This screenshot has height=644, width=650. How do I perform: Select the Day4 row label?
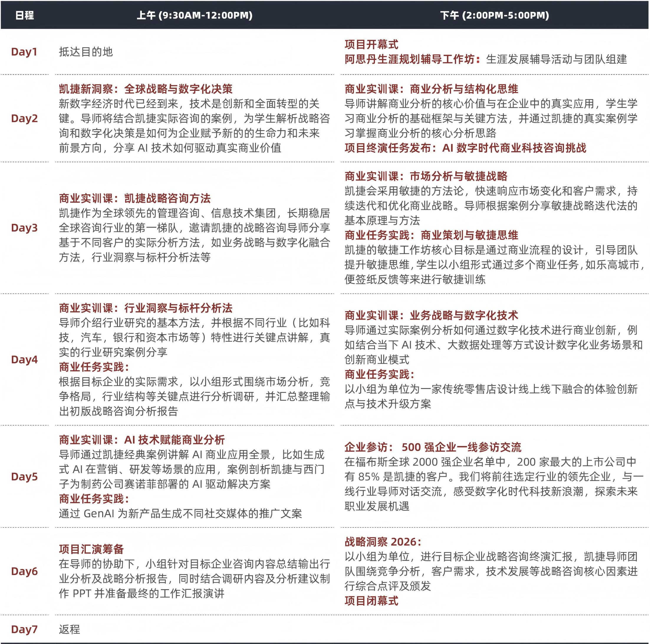tap(24, 360)
